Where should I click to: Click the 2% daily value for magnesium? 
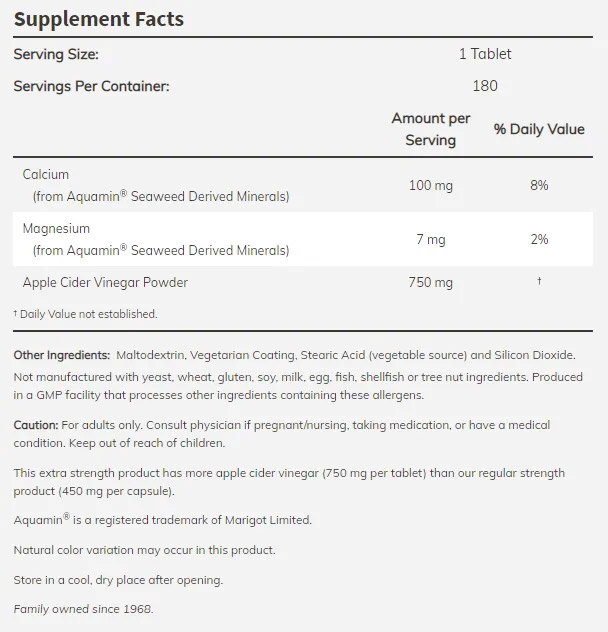(x=539, y=239)
